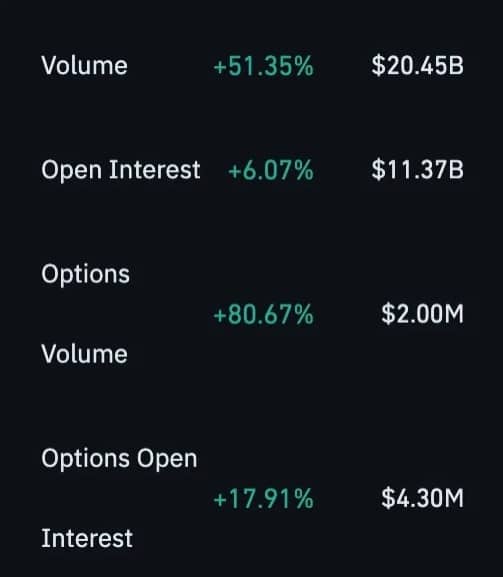Select the top Volume label

(84, 66)
